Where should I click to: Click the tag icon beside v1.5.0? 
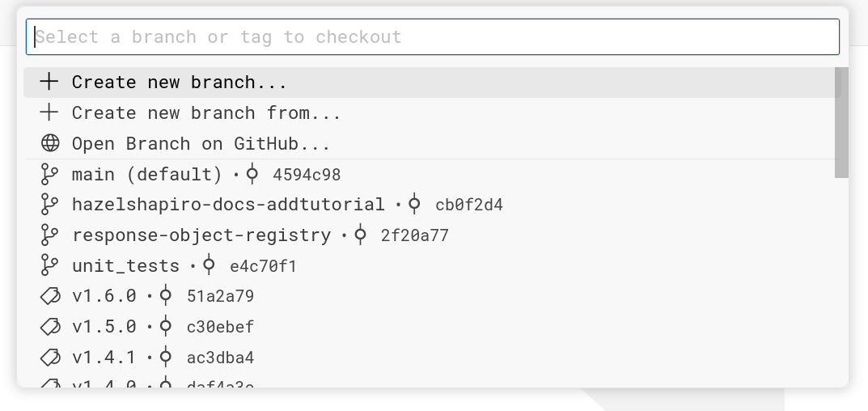click(x=50, y=327)
